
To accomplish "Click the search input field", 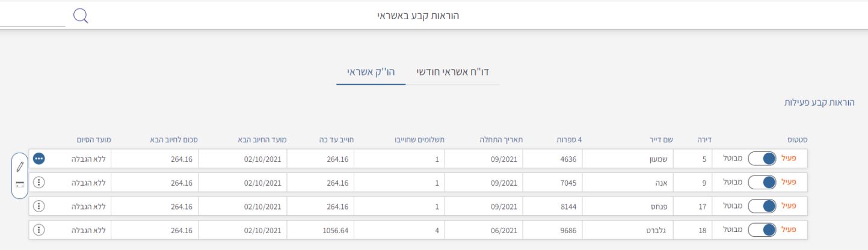I will point(32,17).
